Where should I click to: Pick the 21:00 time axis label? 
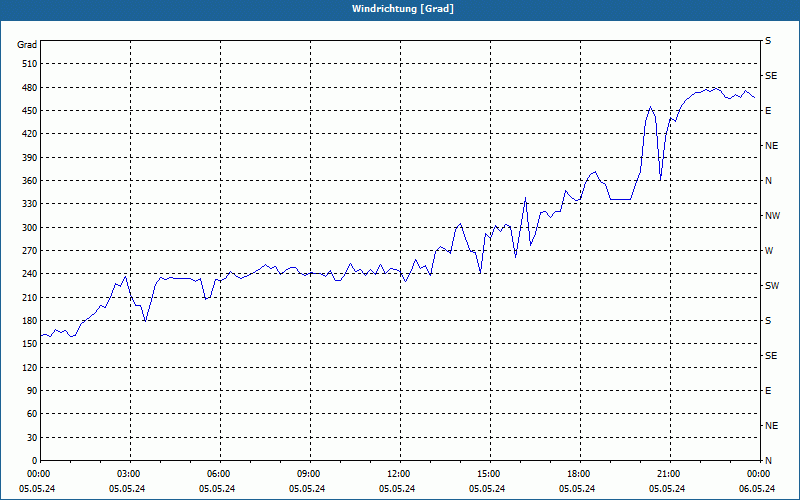pos(670,474)
